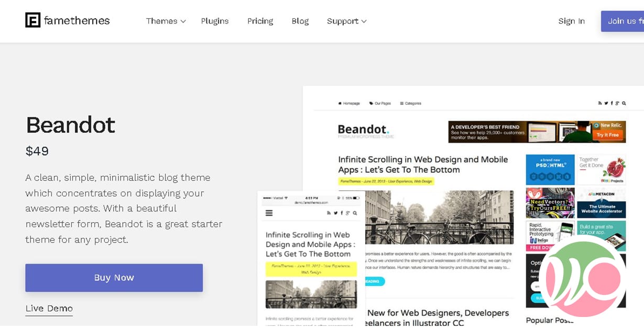Open the Pricing page
Image resolution: width=644 pixels, height=328 pixels.
point(260,21)
